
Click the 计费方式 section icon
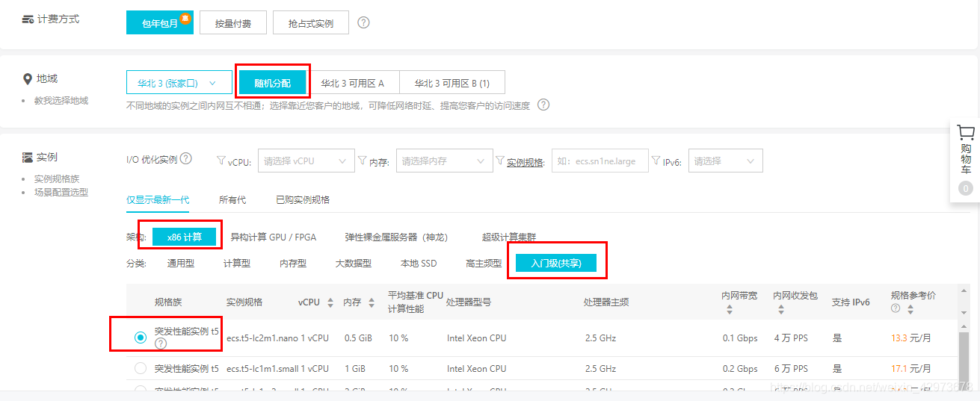28,19
